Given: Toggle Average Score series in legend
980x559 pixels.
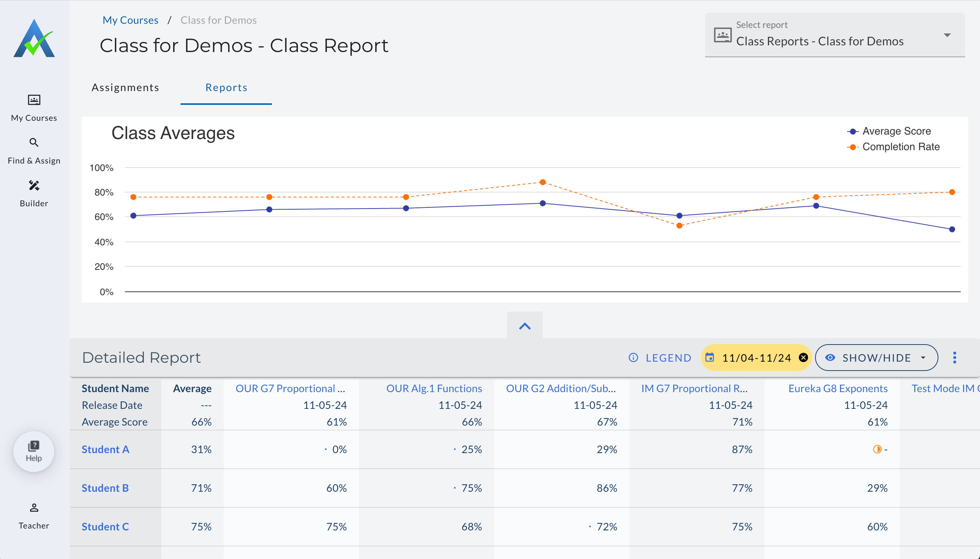Looking at the screenshot, I should (x=889, y=131).
